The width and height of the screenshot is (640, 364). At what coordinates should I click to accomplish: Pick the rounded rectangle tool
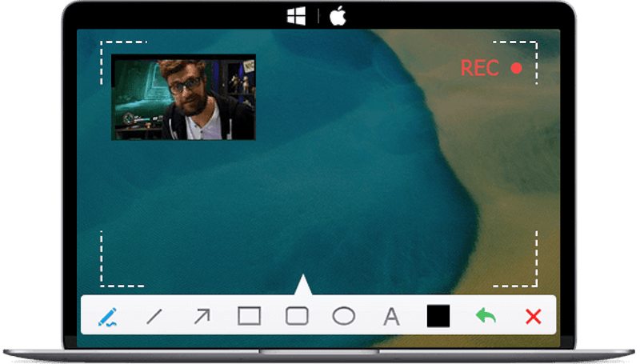pos(297,316)
